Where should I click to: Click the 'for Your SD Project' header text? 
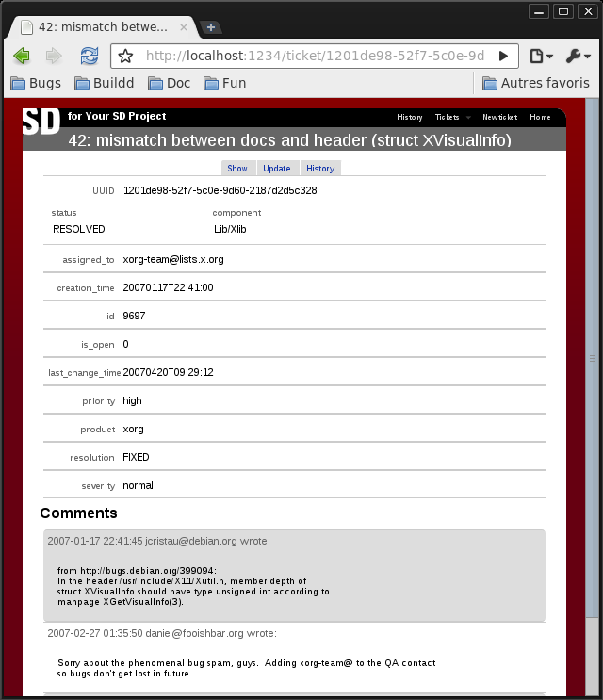117,116
